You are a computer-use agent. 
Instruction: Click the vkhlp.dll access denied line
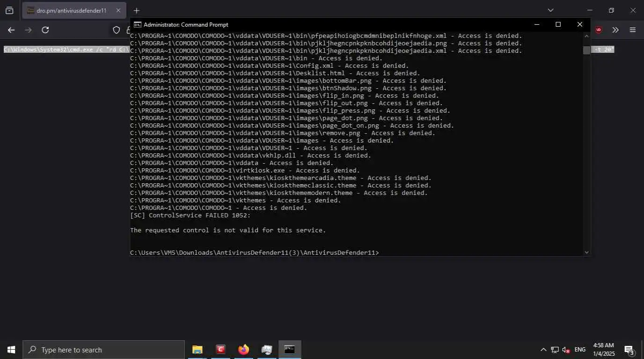point(250,156)
